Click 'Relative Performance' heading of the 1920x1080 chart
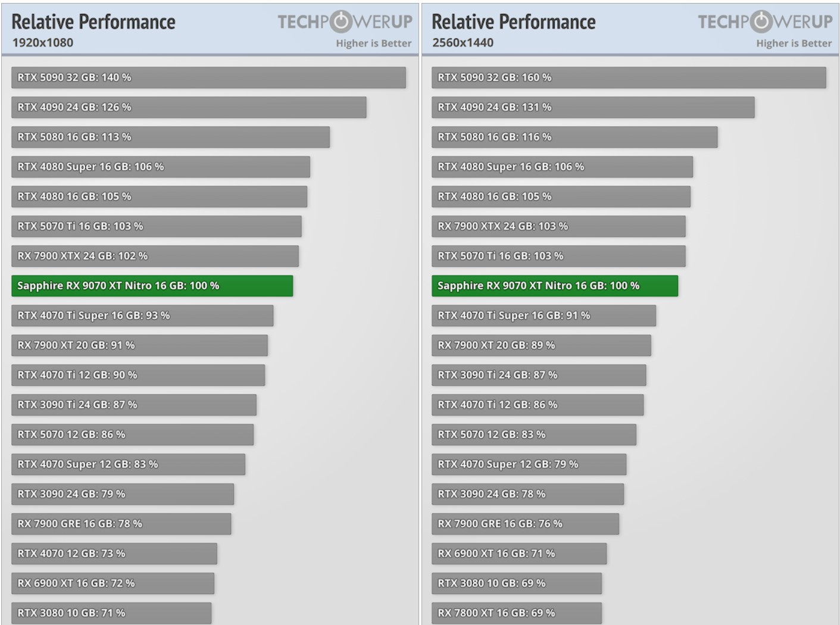The height and width of the screenshot is (625, 840). pos(93,22)
